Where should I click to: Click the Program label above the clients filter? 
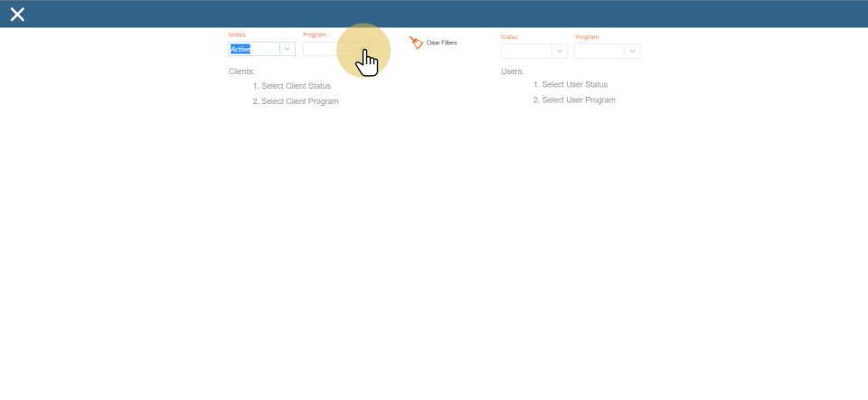tap(315, 34)
